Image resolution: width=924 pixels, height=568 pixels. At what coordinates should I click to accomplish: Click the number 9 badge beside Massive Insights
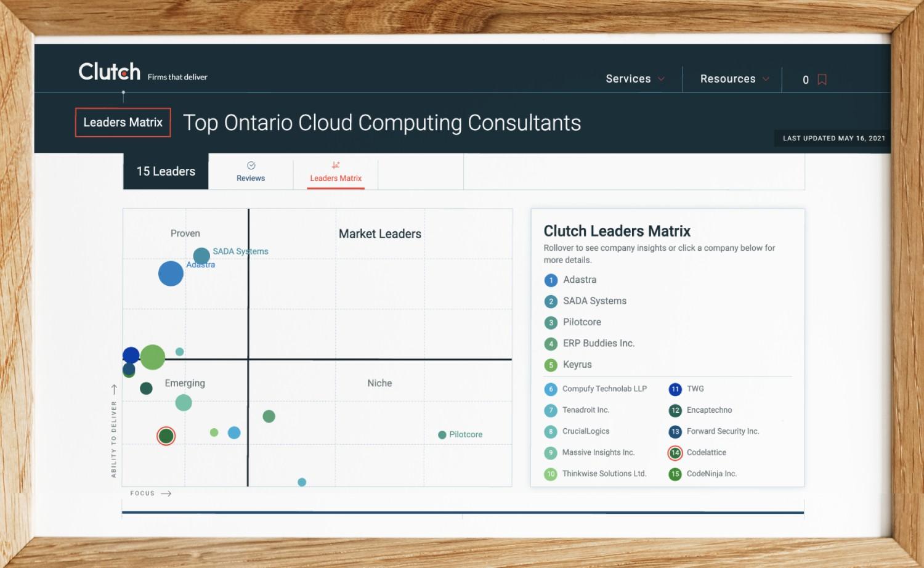(x=551, y=453)
